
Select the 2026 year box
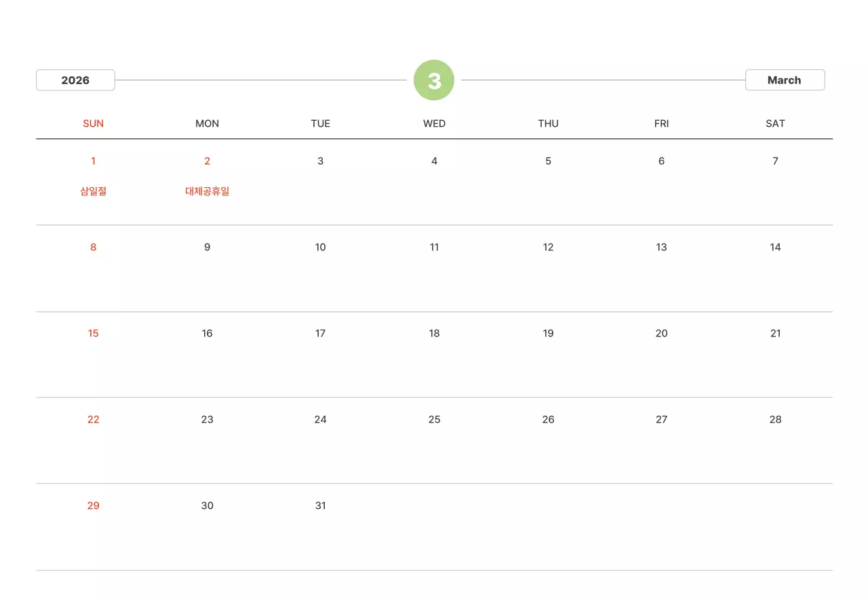pyautogui.click(x=75, y=80)
